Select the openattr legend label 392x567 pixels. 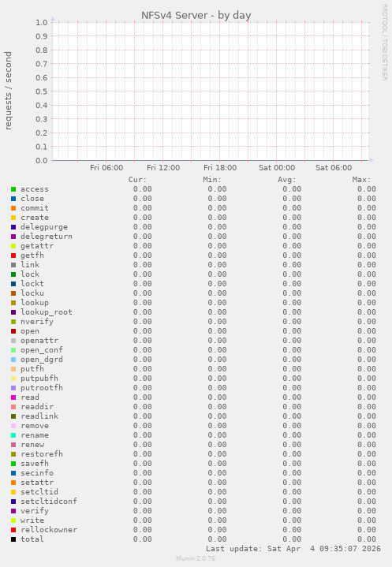point(39,340)
